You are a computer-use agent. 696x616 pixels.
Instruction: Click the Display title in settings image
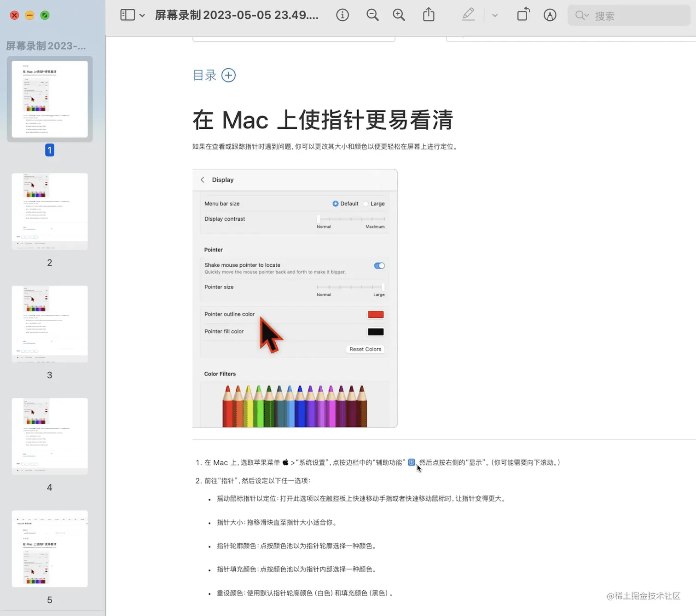[x=223, y=180]
